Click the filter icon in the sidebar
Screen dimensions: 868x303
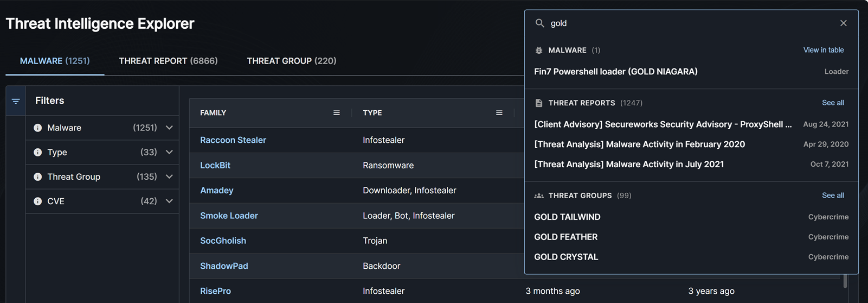[16, 101]
